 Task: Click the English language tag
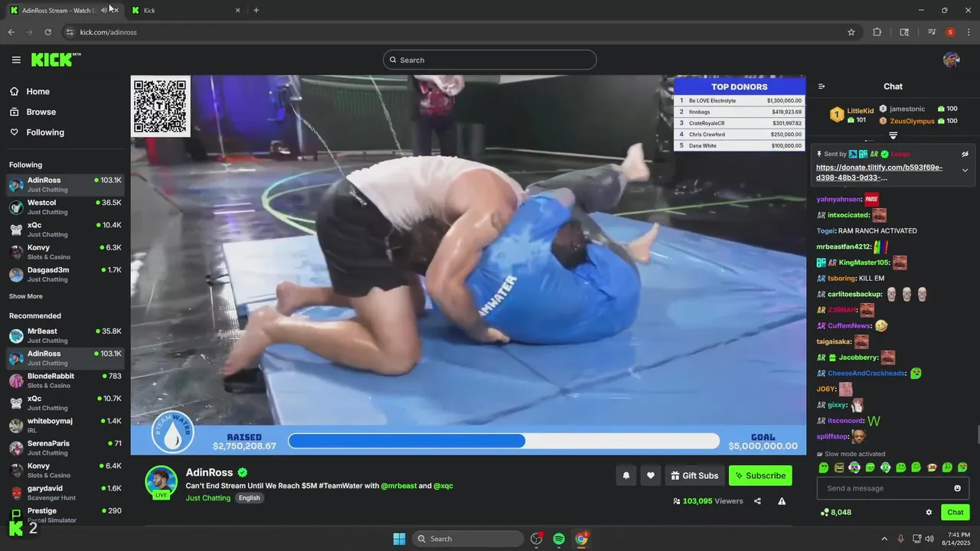pos(249,498)
